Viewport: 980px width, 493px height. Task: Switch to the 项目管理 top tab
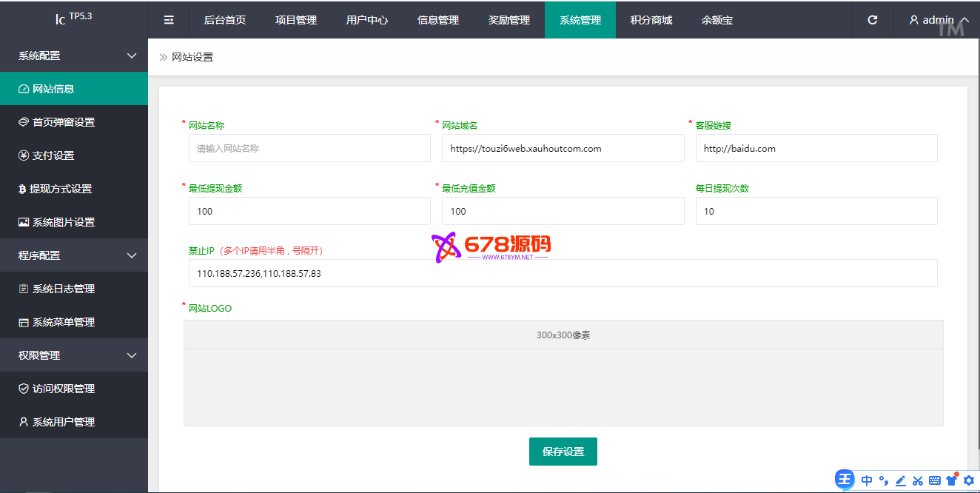(x=296, y=20)
